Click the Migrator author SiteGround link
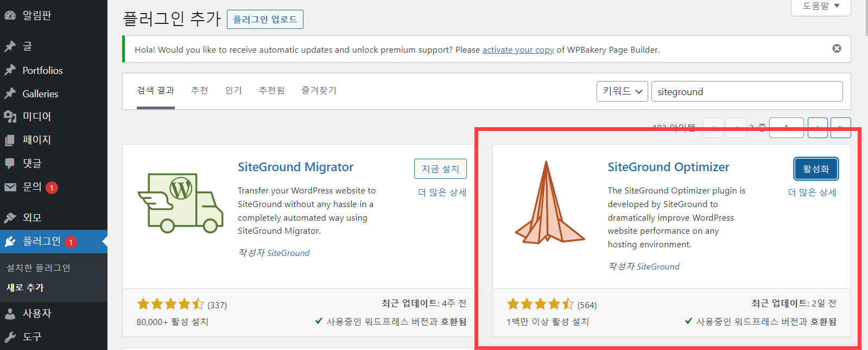The width and height of the screenshot is (868, 350). tap(288, 253)
